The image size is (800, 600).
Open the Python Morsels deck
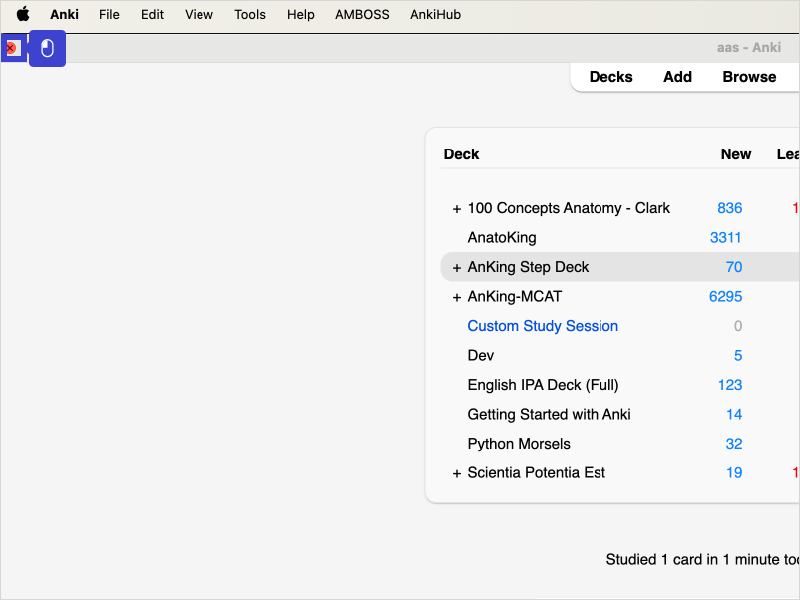point(519,444)
